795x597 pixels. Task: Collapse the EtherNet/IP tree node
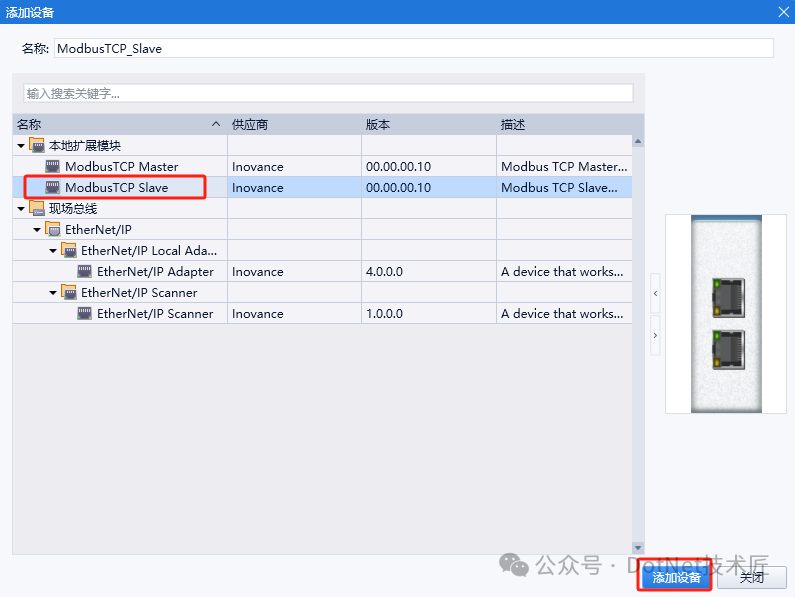37,230
